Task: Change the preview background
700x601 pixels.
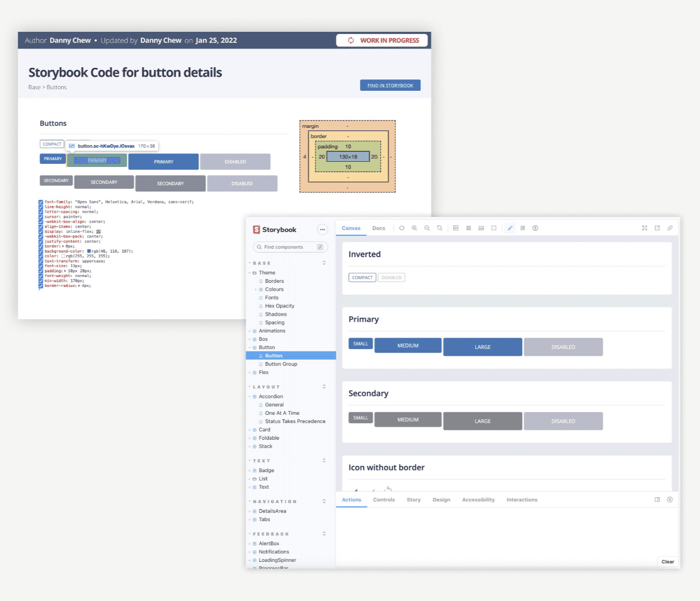Action: pos(456,228)
